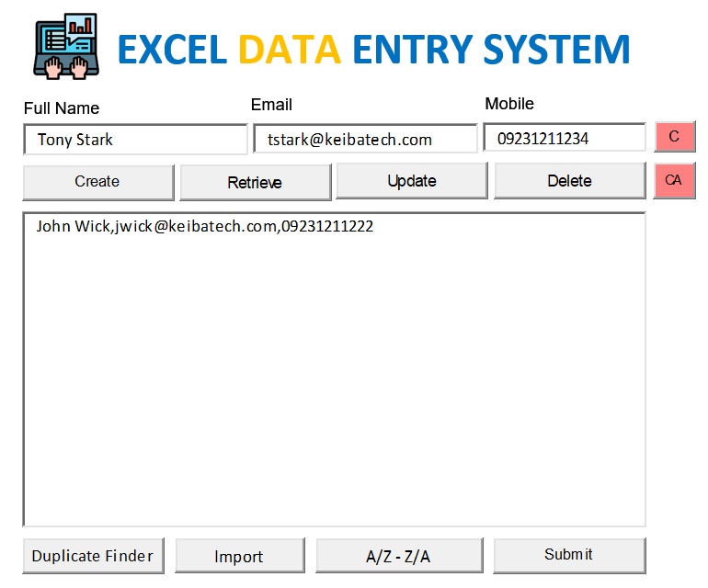Click the Retrieve button
This screenshot has height=588, width=708.
(x=255, y=182)
